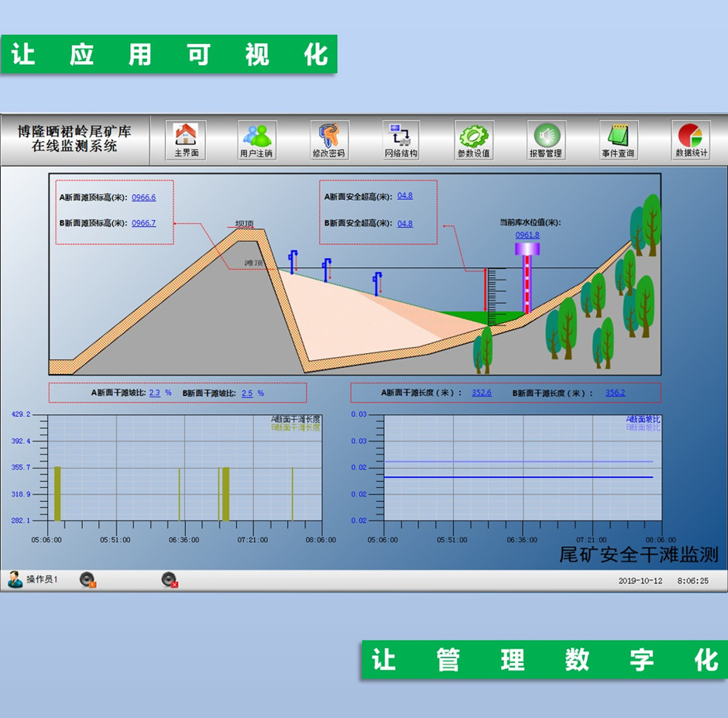Click A断面干滩坡比 value 2.3
This screenshot has width=728, height=718.
click(x=154, y=393)
